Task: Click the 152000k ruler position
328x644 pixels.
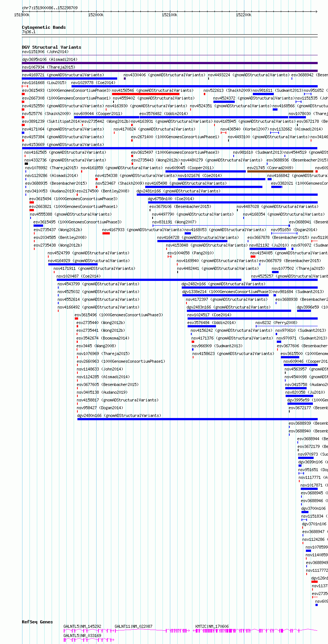Action: point(96,15)
